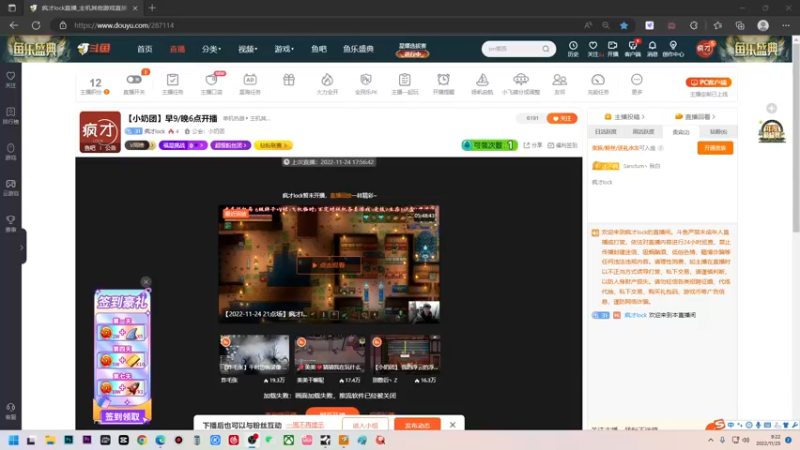Click the 进入小组 button in the bottom popup
The width and height of the screenshot is (800, 450).
(365, 425)
